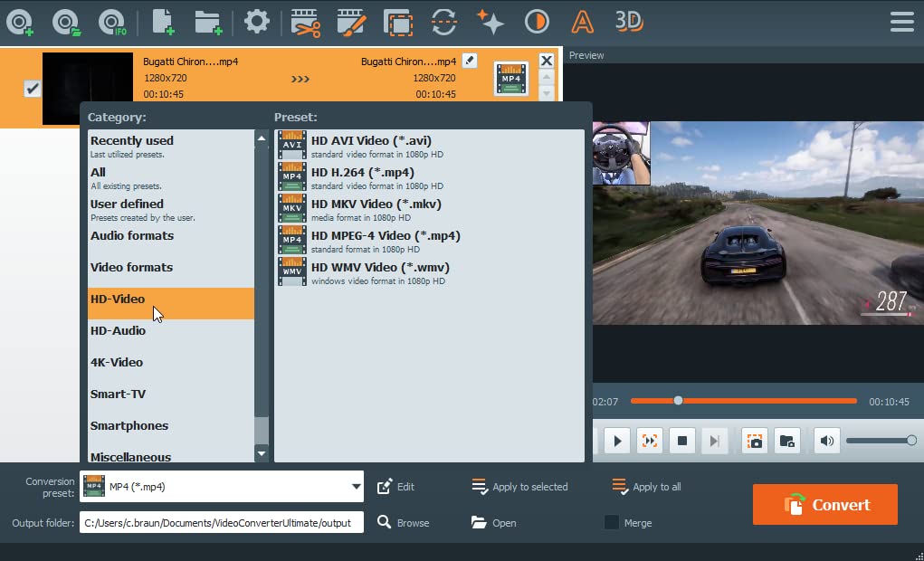Open the hamburger main menu

[902, 22]
